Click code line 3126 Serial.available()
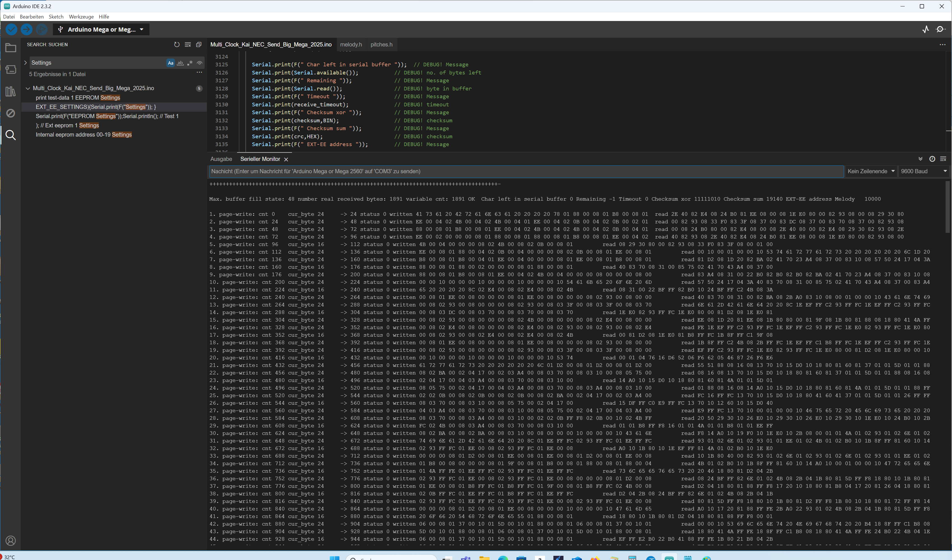Screen dimensions: 952x560 [305, 72]
